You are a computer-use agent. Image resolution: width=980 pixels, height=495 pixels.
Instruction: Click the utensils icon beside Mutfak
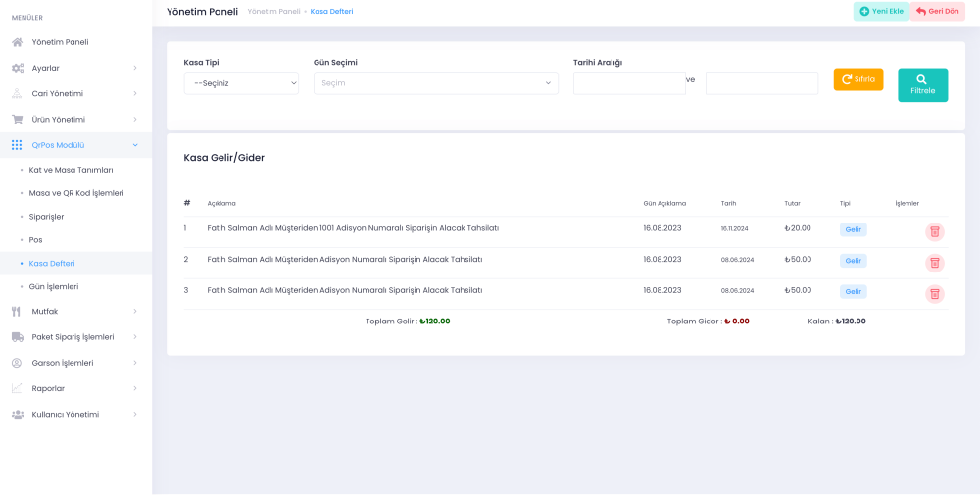click(x=17, y=312)
